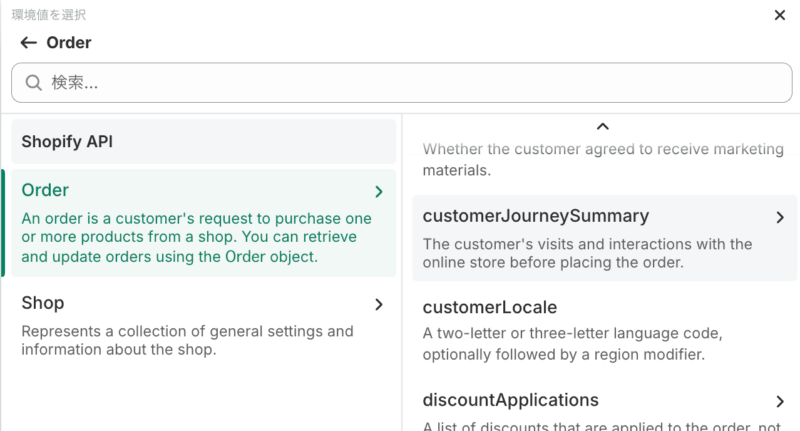Image resolution: width=800 pixels, height=431 pixels.
Task: Expand discountApplications with its chevron
Action: click(780, 401)
